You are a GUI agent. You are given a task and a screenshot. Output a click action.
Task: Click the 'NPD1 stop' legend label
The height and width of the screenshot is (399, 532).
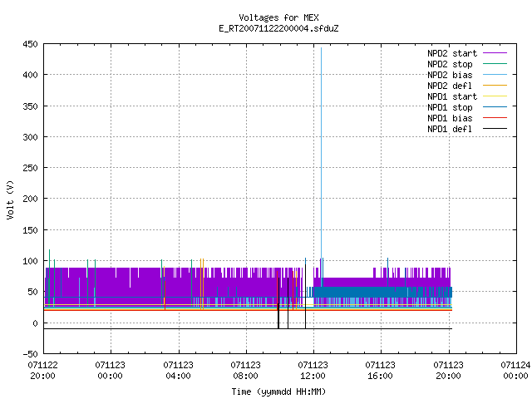point(450,107)
